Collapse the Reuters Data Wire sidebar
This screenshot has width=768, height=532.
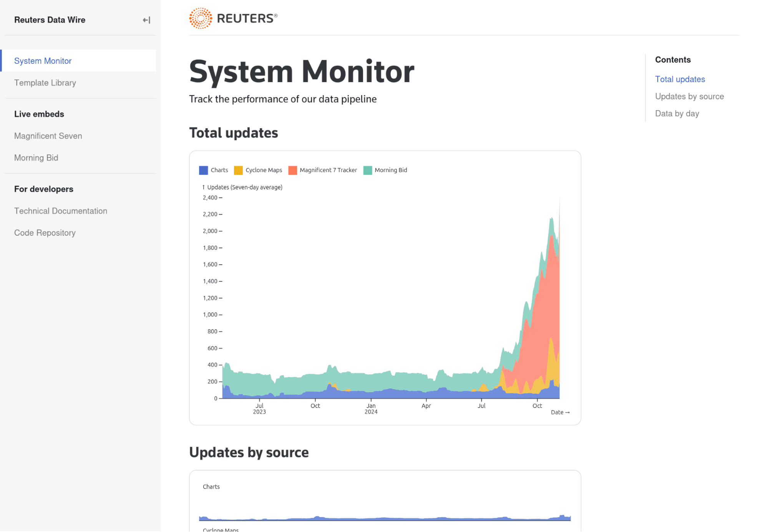point(146,20)
